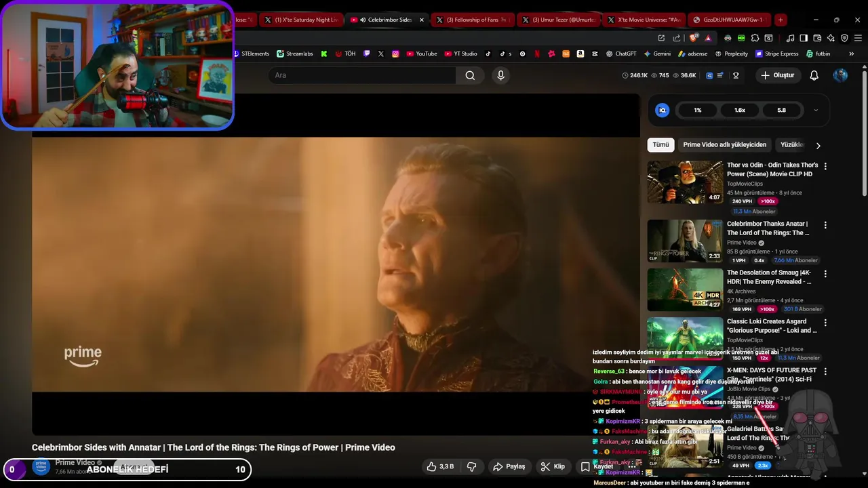Open the Instagram bookmark icon
868x488 pixels.
click(395, 54)
